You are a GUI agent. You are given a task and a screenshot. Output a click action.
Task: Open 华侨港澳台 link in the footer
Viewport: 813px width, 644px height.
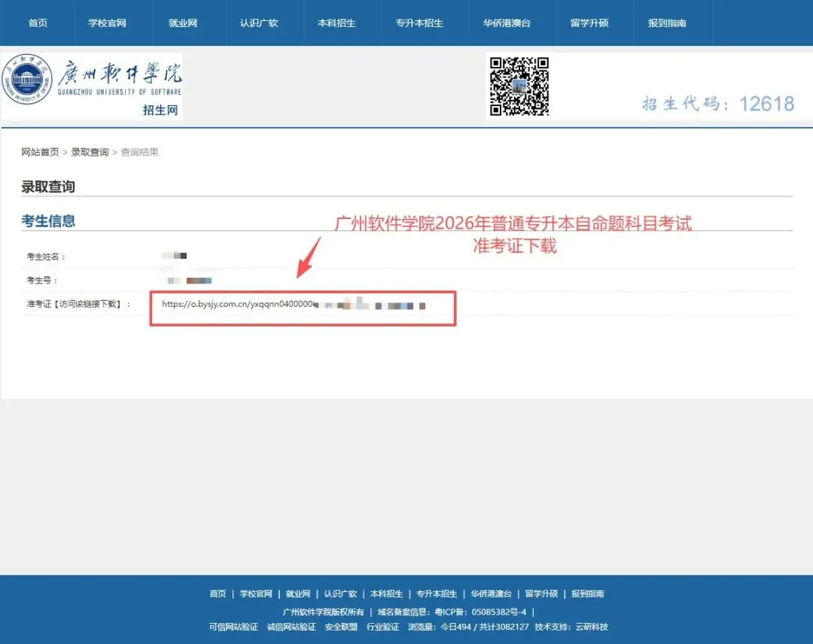491,594
